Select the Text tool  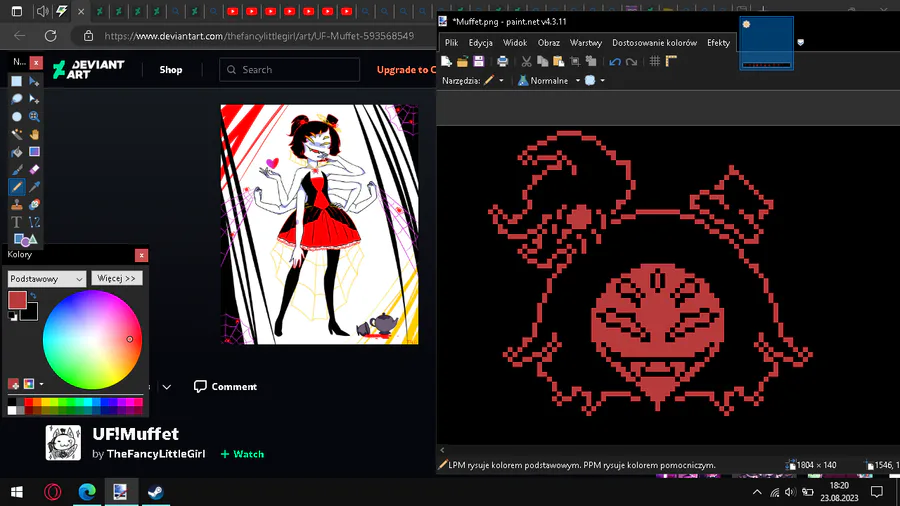pyautogui.click(x=17, y=222)
